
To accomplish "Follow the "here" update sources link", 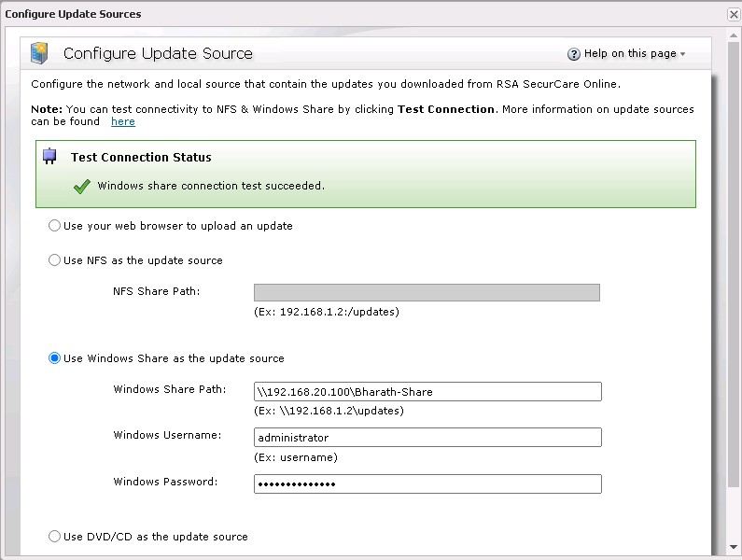I will tap(122, 121).
